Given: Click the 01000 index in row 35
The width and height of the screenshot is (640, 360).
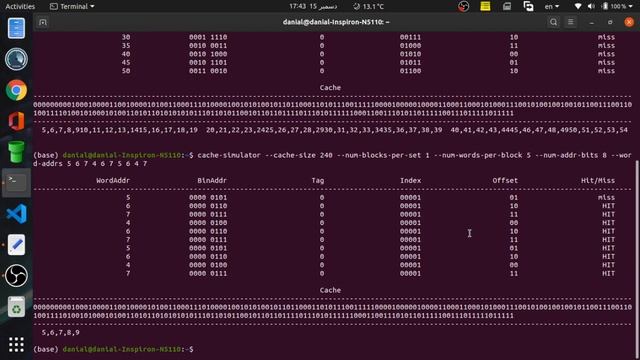Looking at the screenshot, I should 410,46.
